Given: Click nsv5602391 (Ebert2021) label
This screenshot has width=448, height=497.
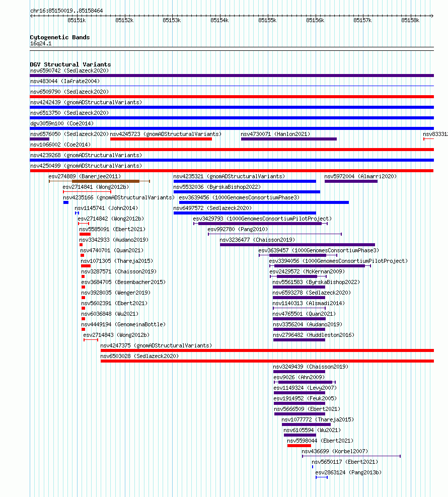Looking at the screenshot, I should tap(114, 303).
